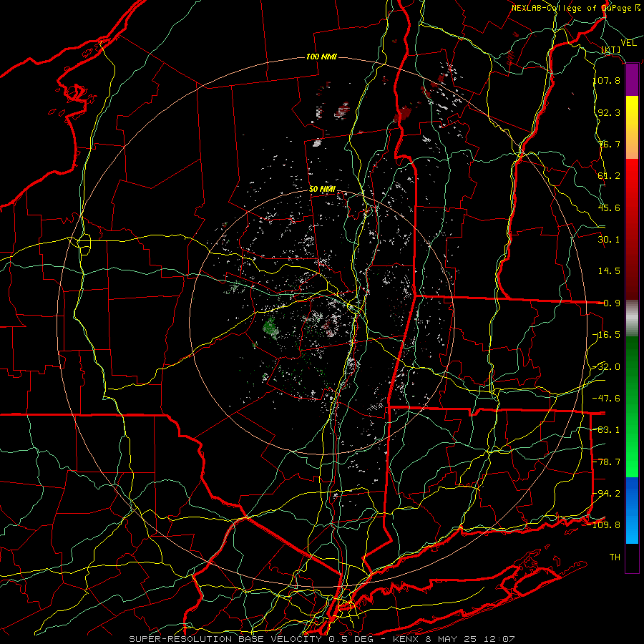Image resolution: width=644 pixels, height=644 pixels.
Task: Click the 92.3 velocity scale value
Action: tap(609, 112)
